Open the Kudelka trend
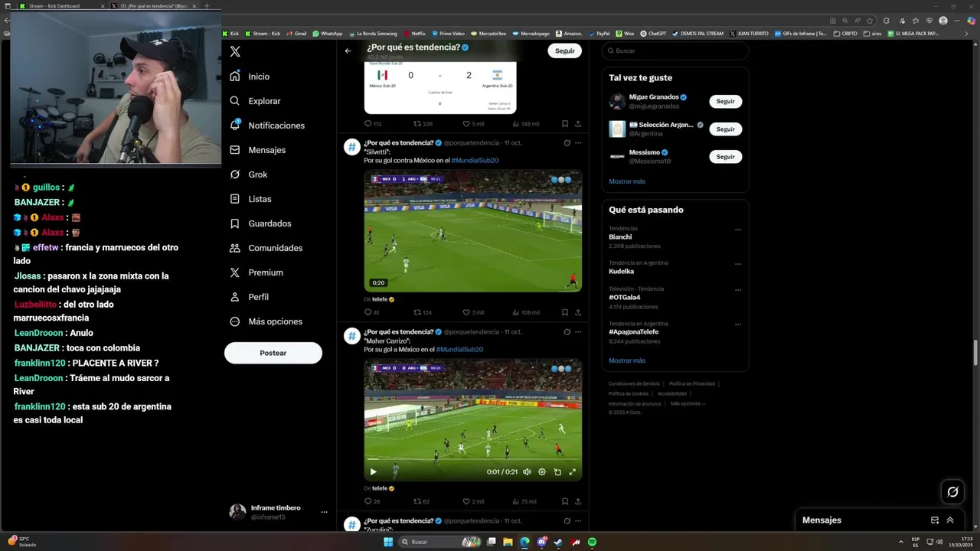Image resolution: width=980 pixels, height=551 pixels. 621,271
